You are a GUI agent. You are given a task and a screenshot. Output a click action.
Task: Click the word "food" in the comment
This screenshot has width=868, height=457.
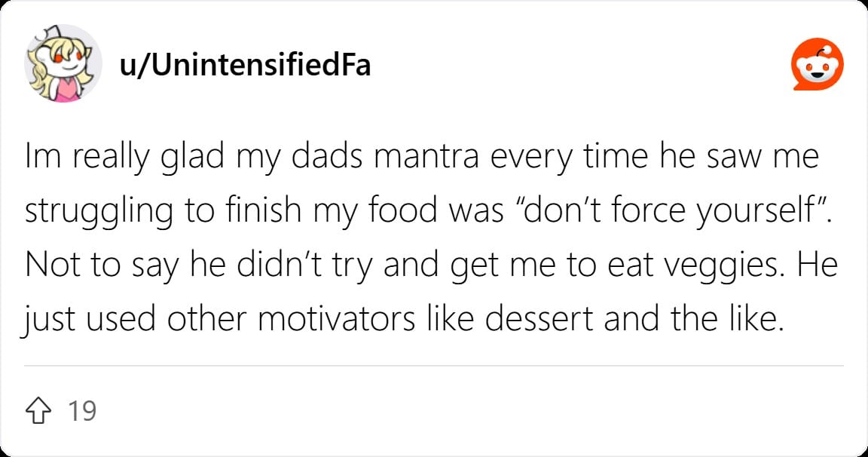[402, 210]
